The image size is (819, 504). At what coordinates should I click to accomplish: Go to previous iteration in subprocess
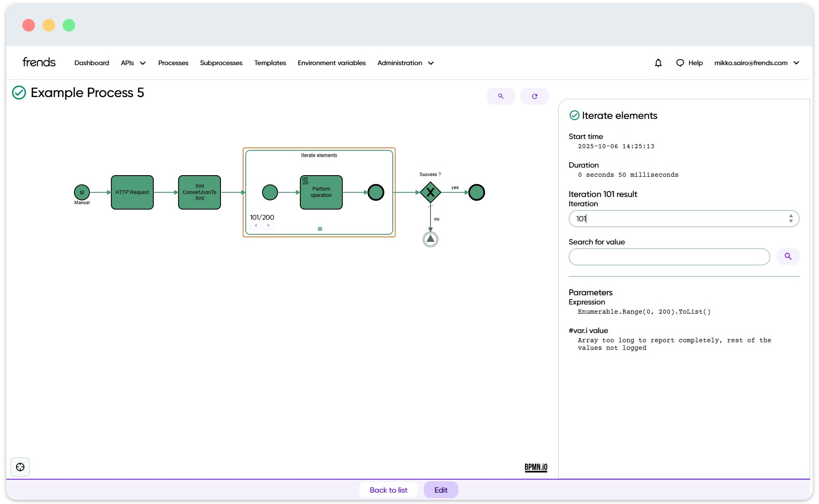point(256,226)
